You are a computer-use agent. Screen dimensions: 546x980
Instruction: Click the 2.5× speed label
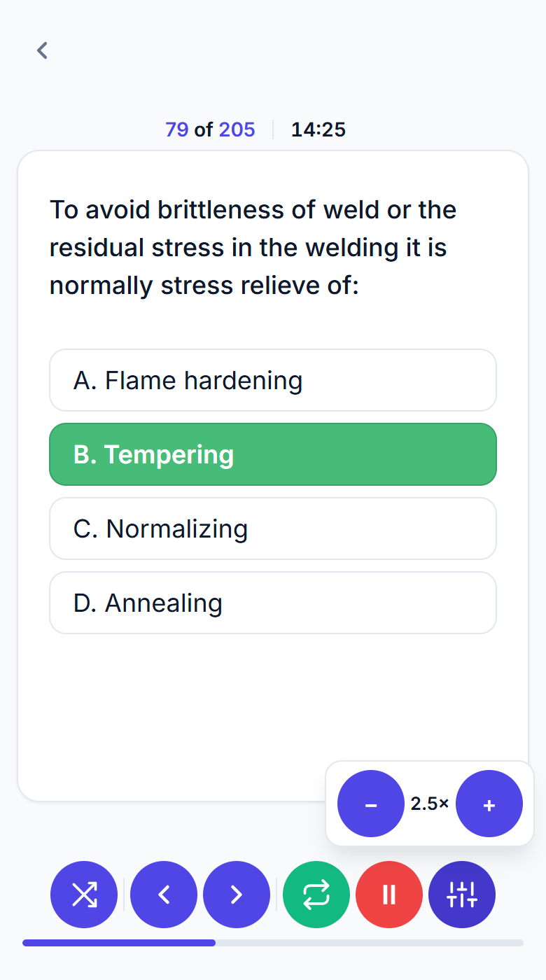[x=430, y=804]
